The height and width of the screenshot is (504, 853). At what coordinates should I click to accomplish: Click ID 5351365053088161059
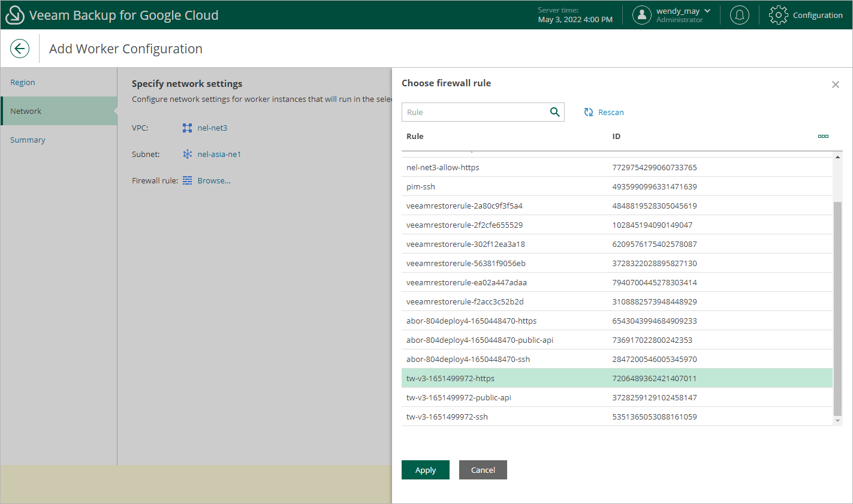pos(655,417)
